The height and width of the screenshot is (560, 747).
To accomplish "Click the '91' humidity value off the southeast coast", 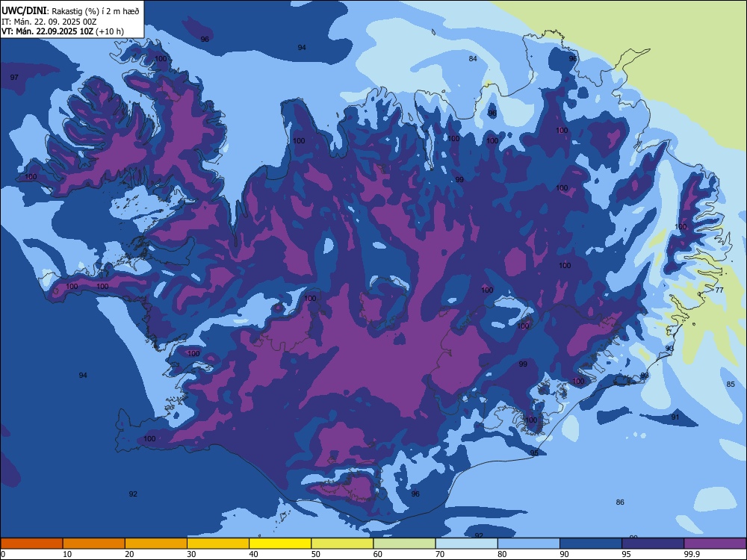I will [675, 417].
